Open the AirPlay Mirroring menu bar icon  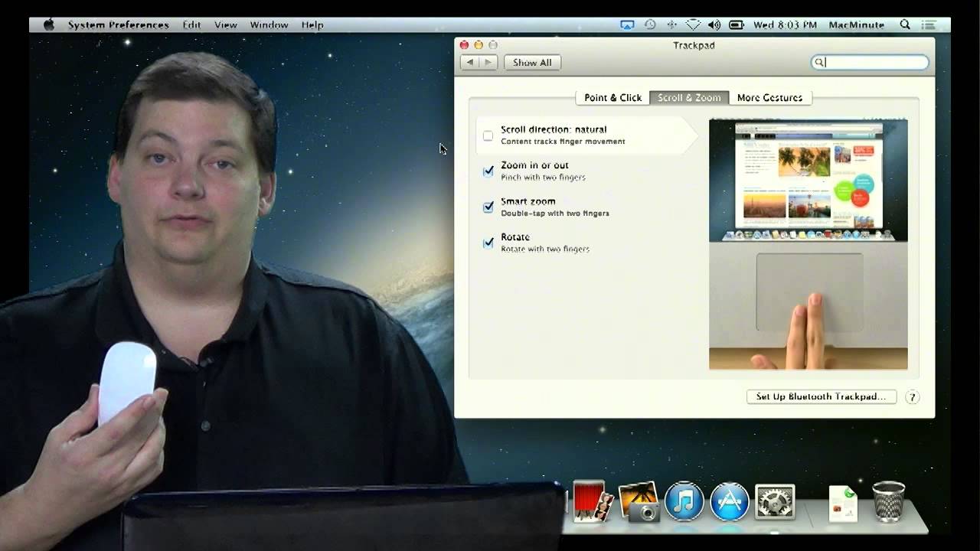point(626,24)
